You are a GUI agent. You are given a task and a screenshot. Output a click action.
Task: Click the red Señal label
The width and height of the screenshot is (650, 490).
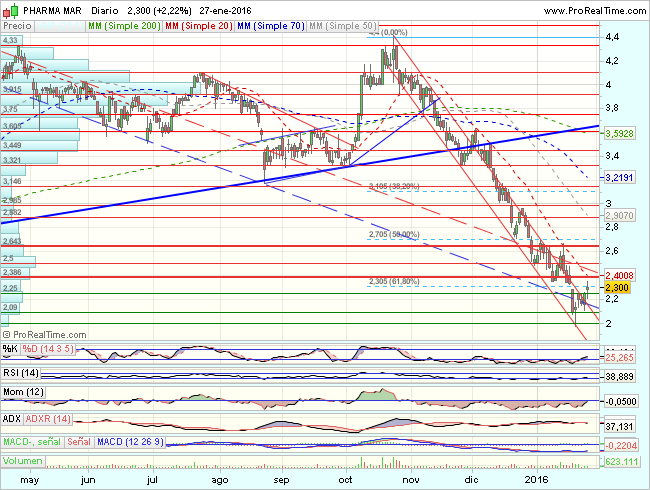79,442
